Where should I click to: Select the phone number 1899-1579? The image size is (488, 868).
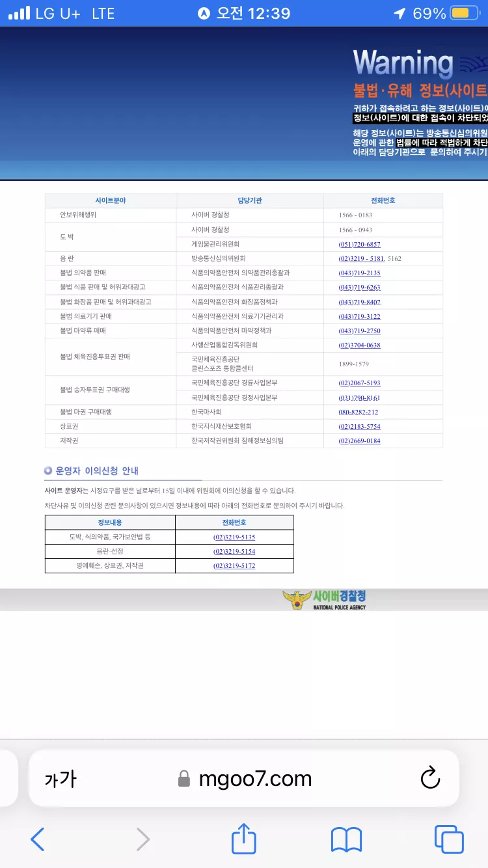354,364
